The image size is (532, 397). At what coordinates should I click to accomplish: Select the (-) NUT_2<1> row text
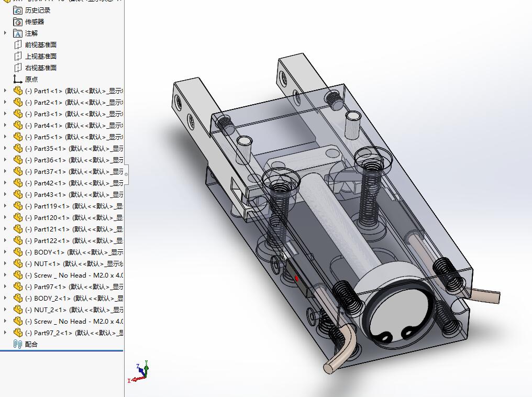pyautogui.click(x=74, y=310)
